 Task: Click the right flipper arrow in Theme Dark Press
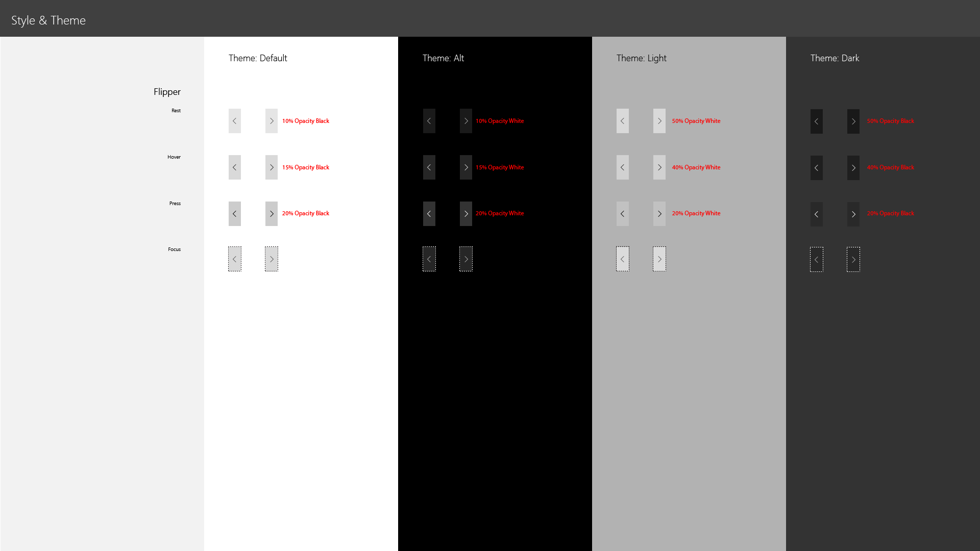click(853, 213)
